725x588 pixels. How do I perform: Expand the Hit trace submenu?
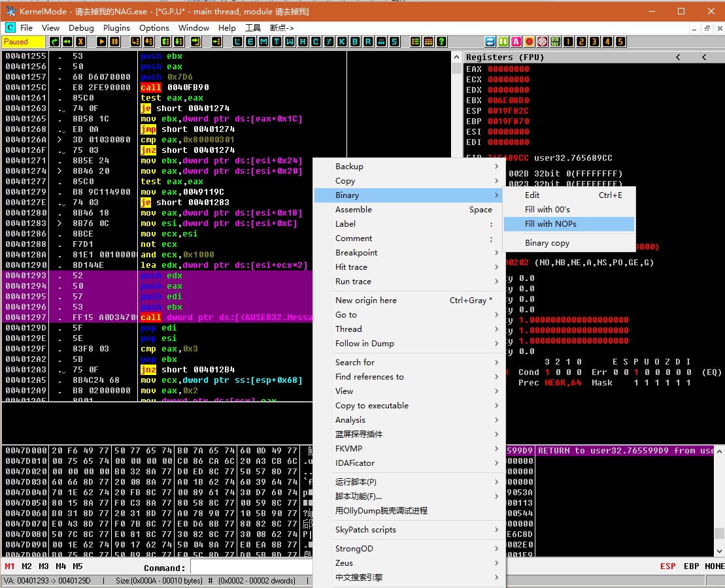[409, 267]
